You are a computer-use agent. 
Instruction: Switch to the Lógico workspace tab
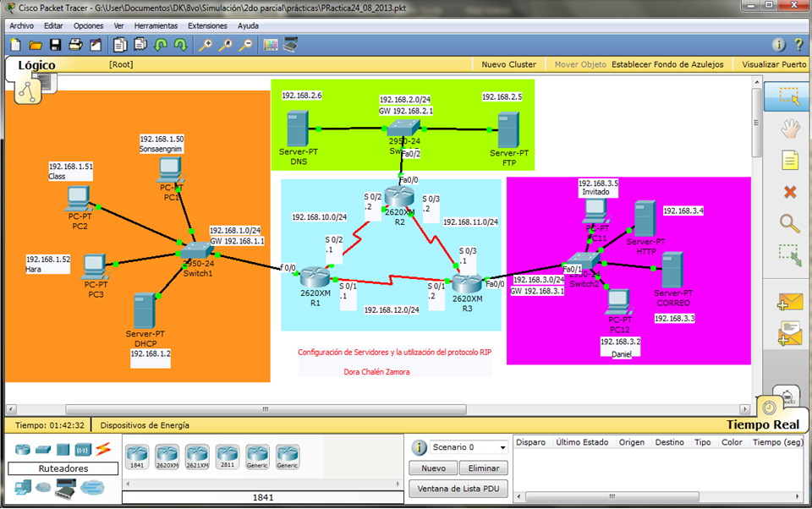pos(36,65)
